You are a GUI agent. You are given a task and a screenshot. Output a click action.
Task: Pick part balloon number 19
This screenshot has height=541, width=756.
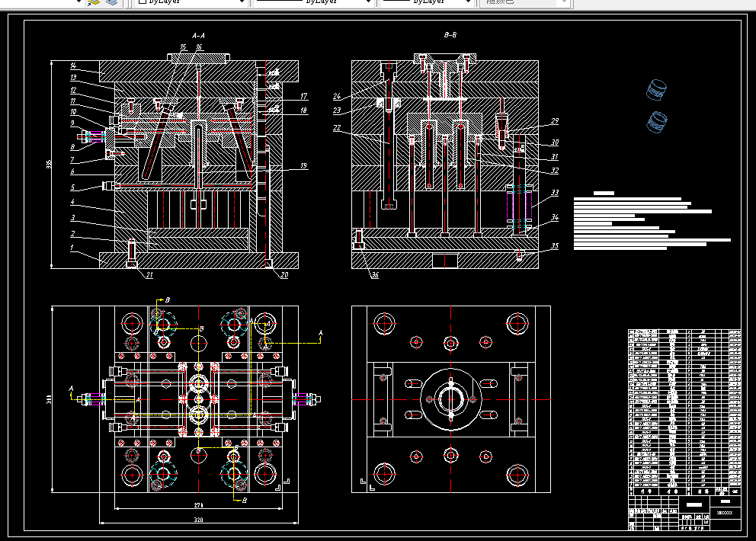tap(303, 166)
